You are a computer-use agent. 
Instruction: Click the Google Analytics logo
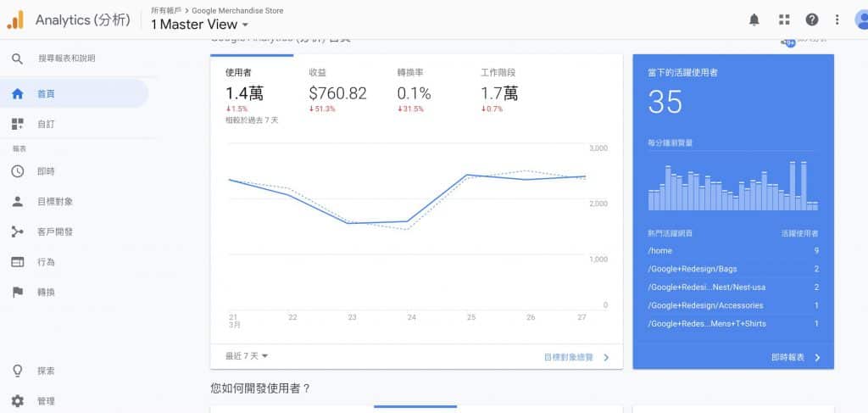pos(15,20)
